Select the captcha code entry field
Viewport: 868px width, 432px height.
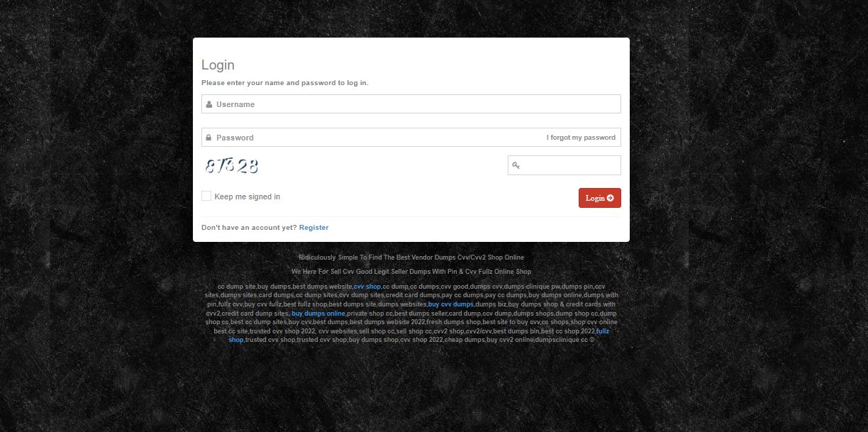[x=564, y=165]
